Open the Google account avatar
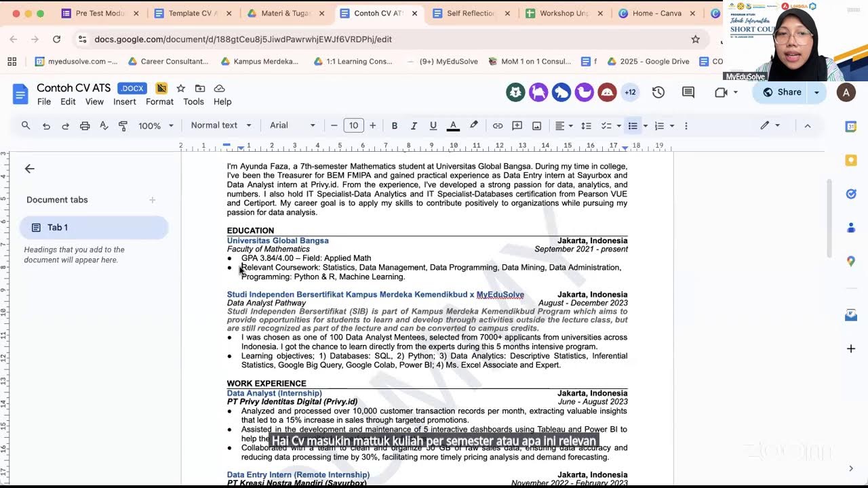This screenshot has height=488, width=868. (x=846, y=92)
